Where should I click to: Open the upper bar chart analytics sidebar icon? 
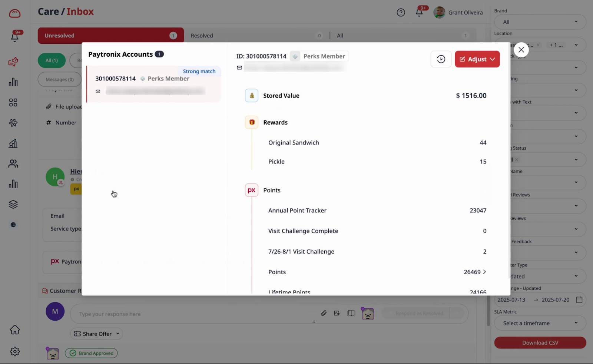(13, 82)
